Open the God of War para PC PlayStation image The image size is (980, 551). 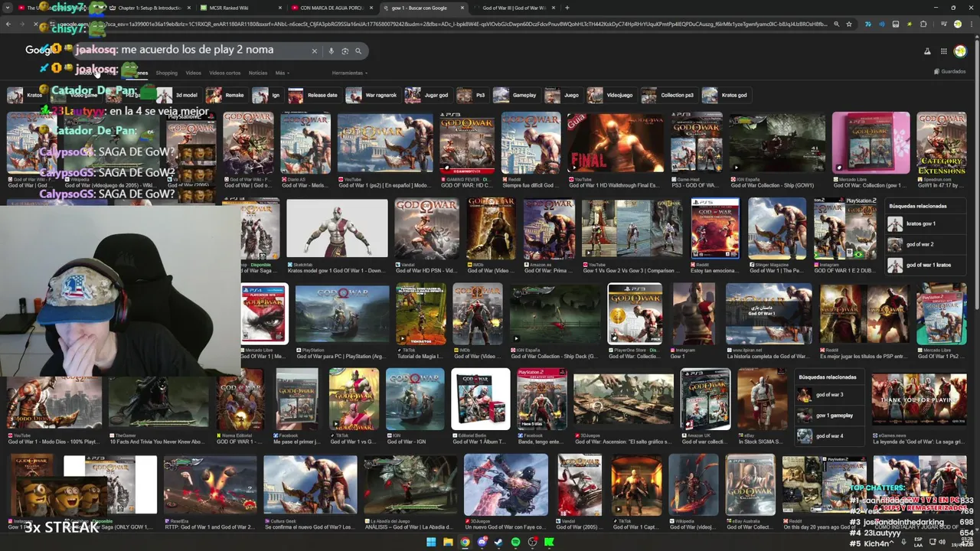(x=341, y=314)
